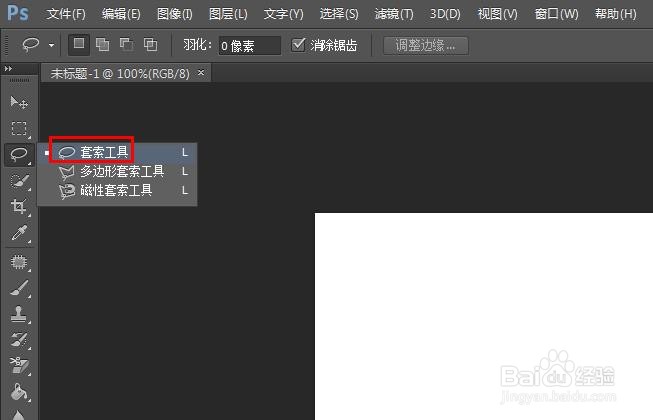Click the lasso tool preset icon in options bar

[31, 44]
